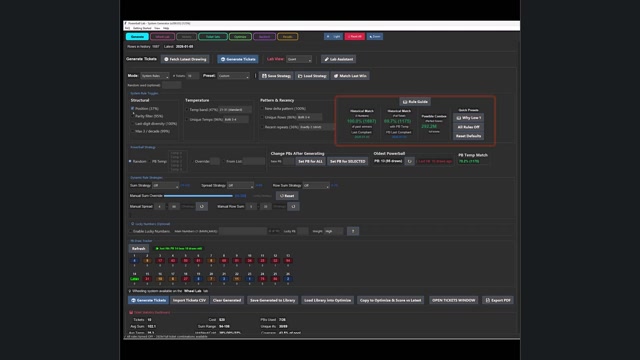Click the Zoom button in top bar
The height and width of the screenshot is (360, 640).
375,36
